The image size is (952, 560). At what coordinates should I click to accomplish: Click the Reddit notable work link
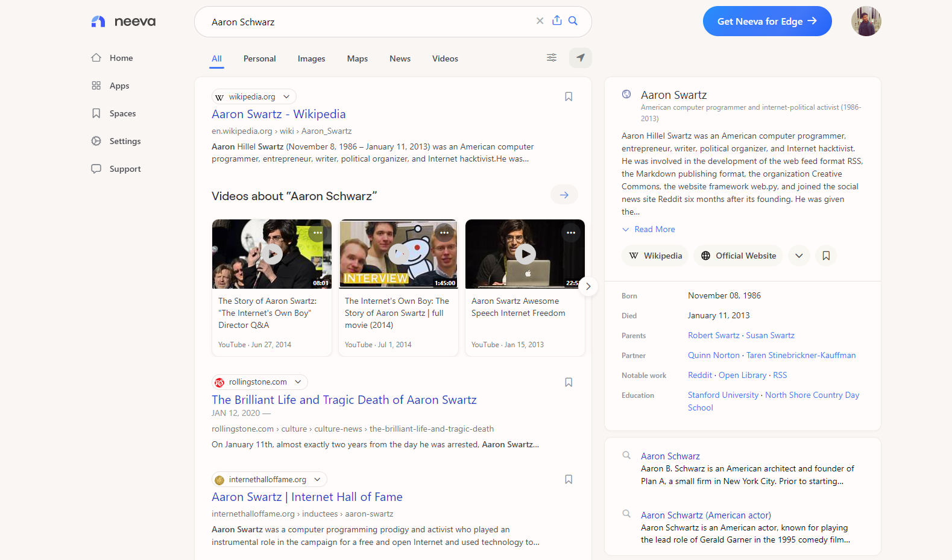(x=700, y=376)
